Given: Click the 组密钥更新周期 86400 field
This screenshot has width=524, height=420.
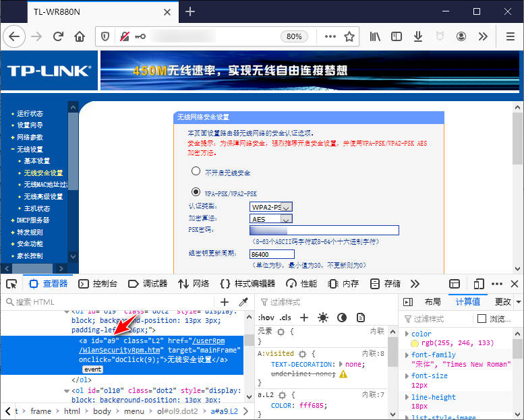Looking at the screenshot, I should 272,254.
